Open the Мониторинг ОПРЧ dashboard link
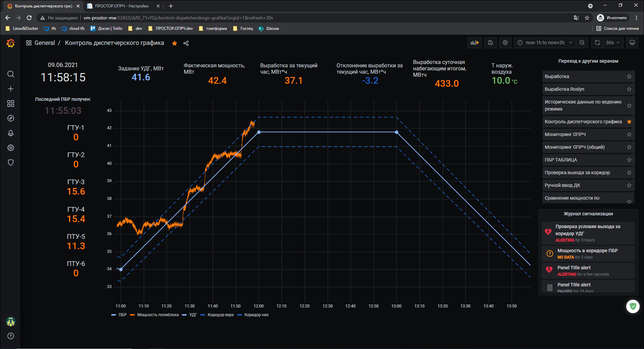Viewport: 644px width, 349px height. pos(565,134)
